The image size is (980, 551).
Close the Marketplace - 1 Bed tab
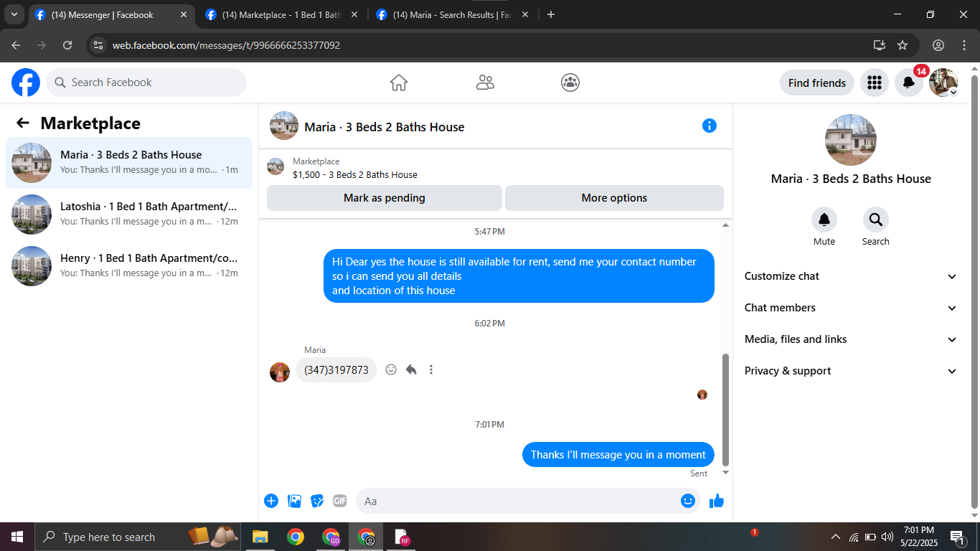click(354, 14)
